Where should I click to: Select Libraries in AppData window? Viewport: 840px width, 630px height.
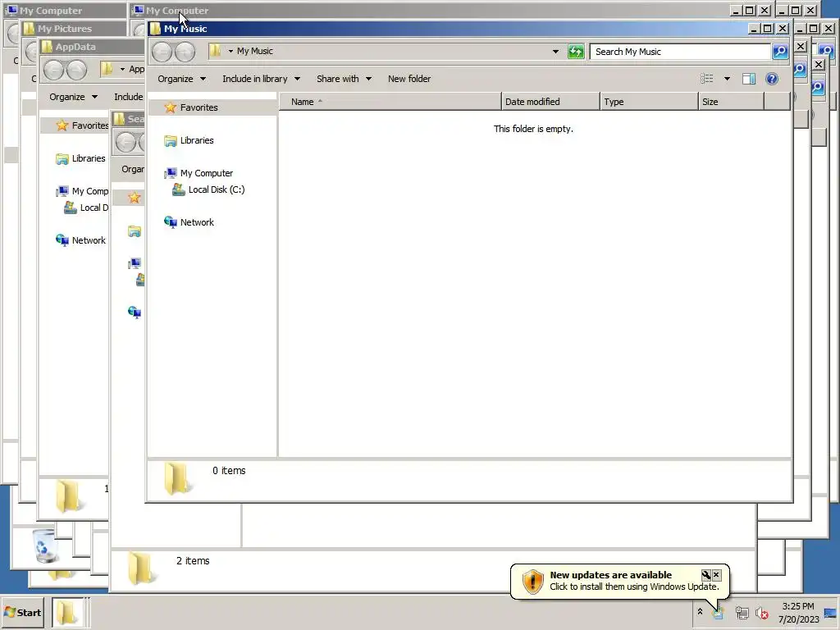pos(81,158)
